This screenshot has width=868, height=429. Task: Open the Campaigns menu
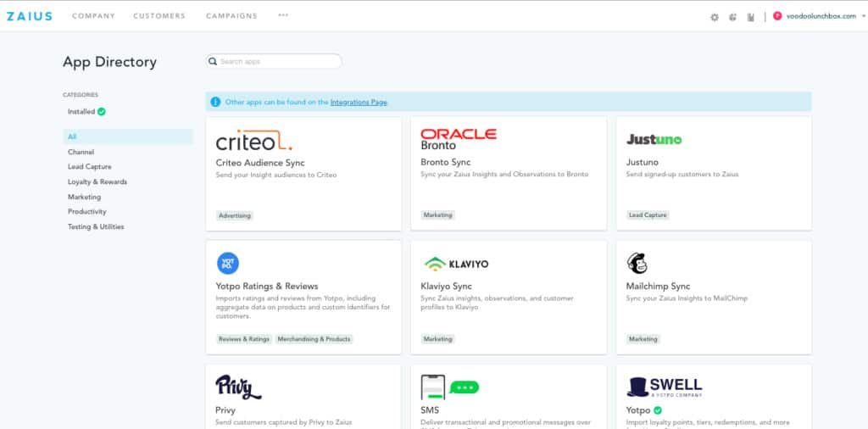coord(231,16)
